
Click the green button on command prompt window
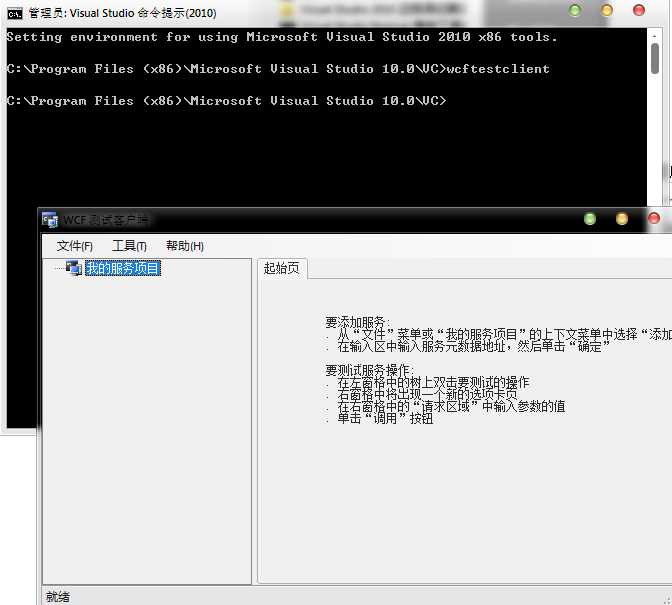coord(575,10)
